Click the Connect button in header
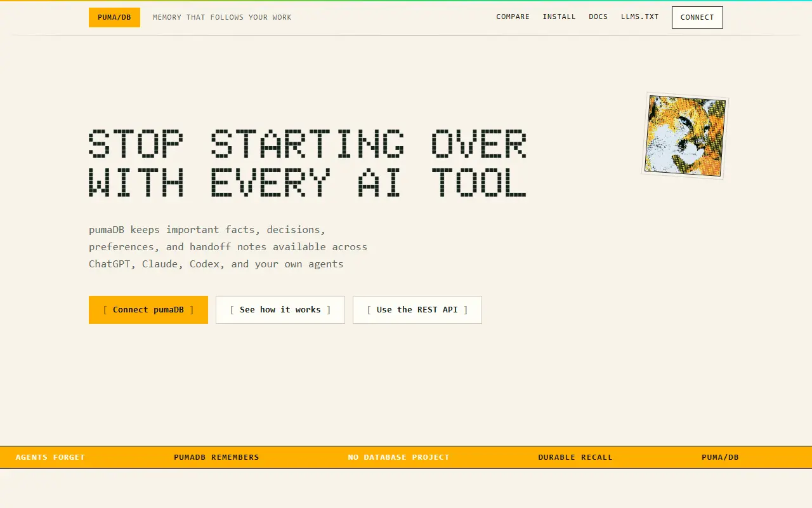The image size is (812, 508). pos(697,17)
